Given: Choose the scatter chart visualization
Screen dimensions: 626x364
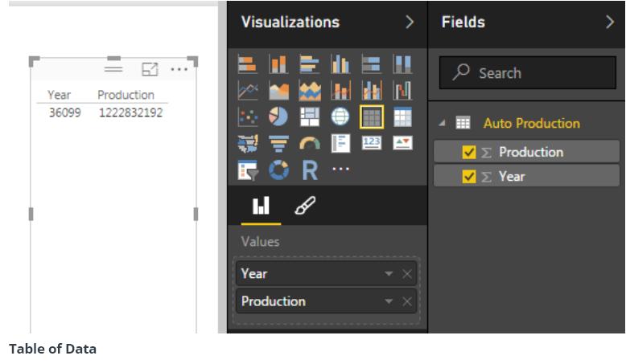Looking at the screenshot, I should [248, 117].
